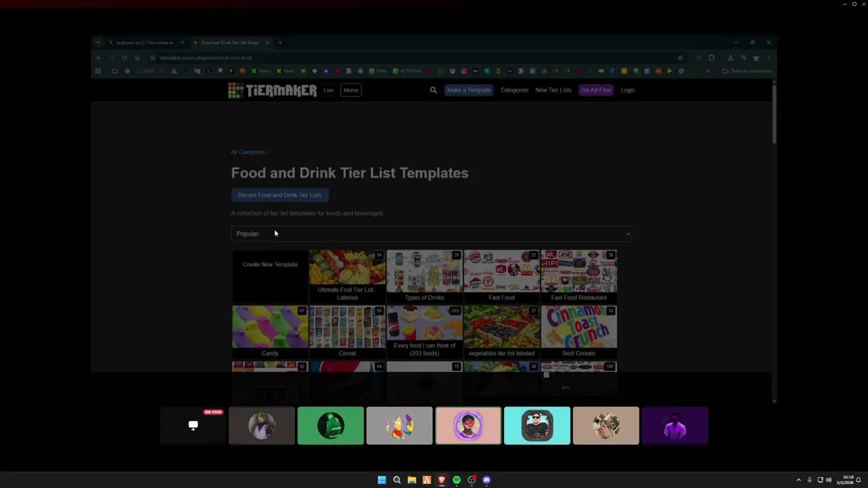Open the Candy template thumbnail

click(270, 331)
